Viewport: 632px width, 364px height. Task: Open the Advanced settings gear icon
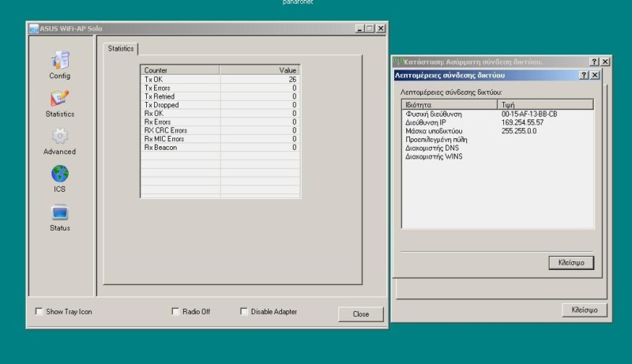[60, 136]
